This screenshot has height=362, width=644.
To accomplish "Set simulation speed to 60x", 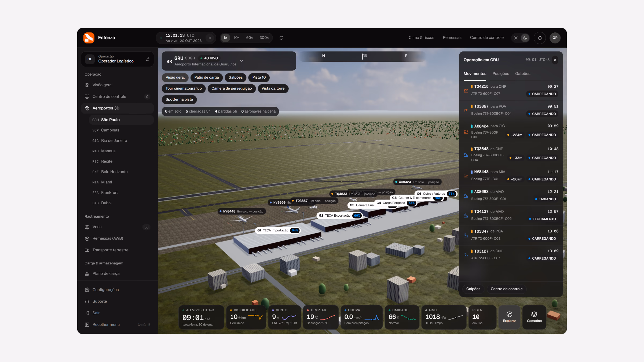I will (x=249, y=38).
